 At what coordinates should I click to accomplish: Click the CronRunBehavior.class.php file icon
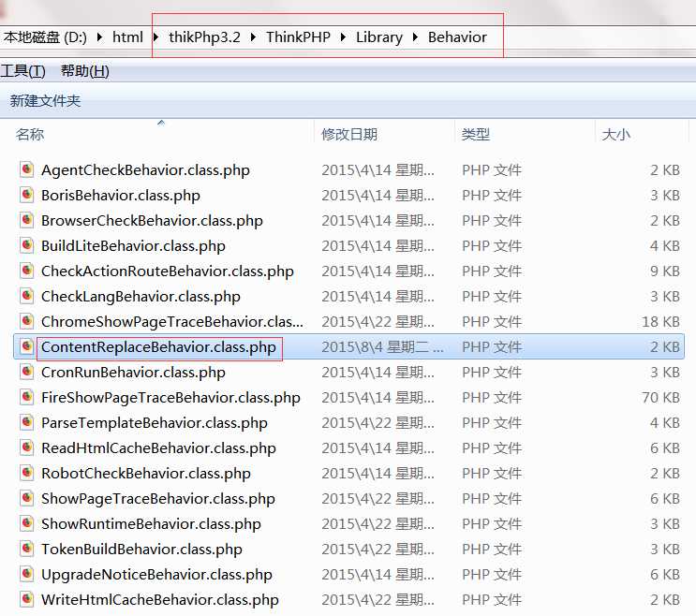(26, 372)
